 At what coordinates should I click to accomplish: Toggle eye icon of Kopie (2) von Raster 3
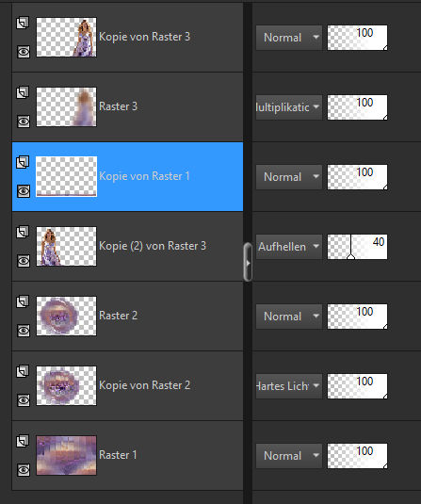click(x=24, y=261)
